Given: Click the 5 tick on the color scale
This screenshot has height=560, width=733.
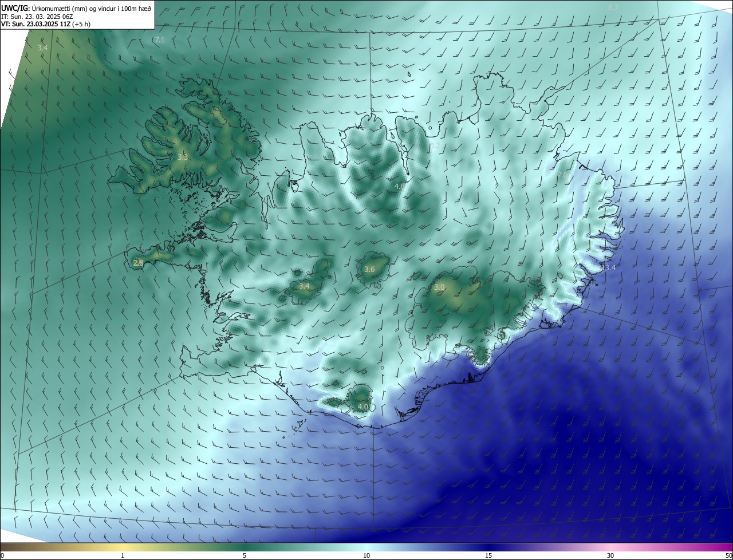Looking at the screenshot, I should pyautogui.click(x=245, y=555).
